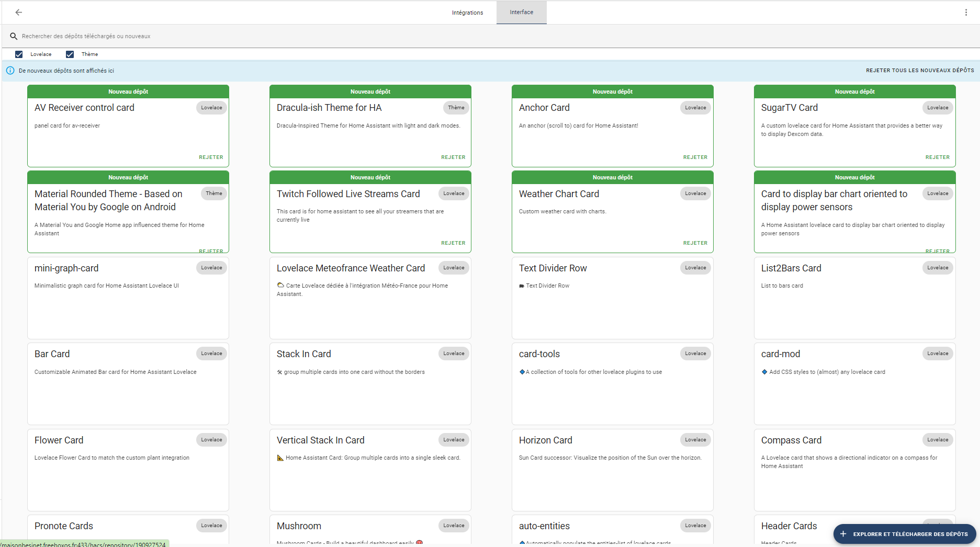
Task: Reject the SugarTV Card repository
Action: pyautogui.click(x=938, y=157)
